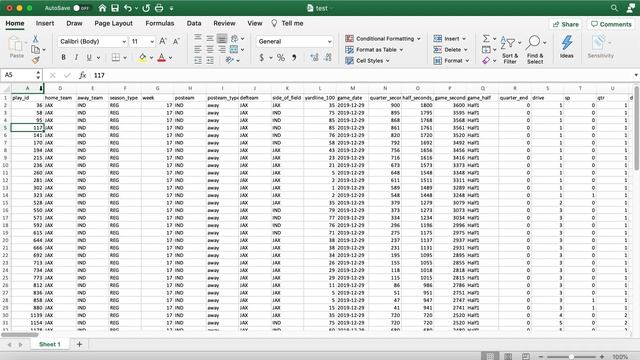Viewport: 640px width, 360px height.
Task: Redo the last action
Action: [146, 8]
